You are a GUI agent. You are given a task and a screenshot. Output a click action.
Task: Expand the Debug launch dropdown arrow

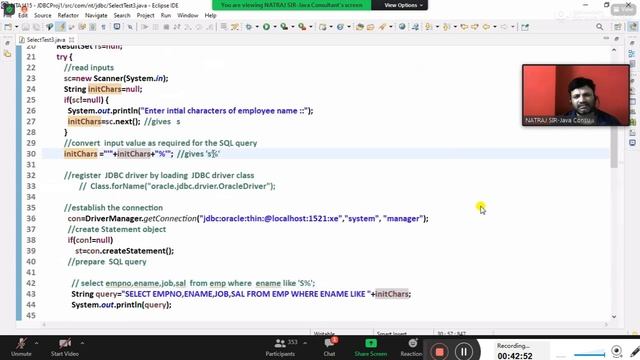pyautogui.click(x=257, y=27)
